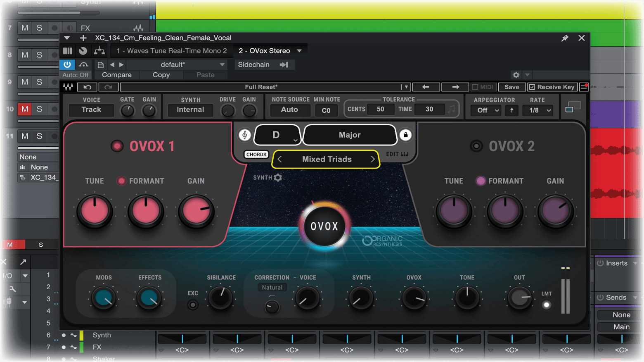Click the CHORDS button
The height and width of the screenshot is (362, 644).
point(256,155)
